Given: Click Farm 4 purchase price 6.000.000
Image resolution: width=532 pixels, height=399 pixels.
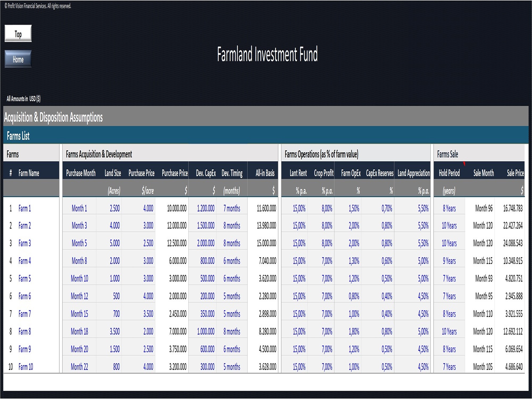Looking at the screenshot, I should tap(178, 261).
